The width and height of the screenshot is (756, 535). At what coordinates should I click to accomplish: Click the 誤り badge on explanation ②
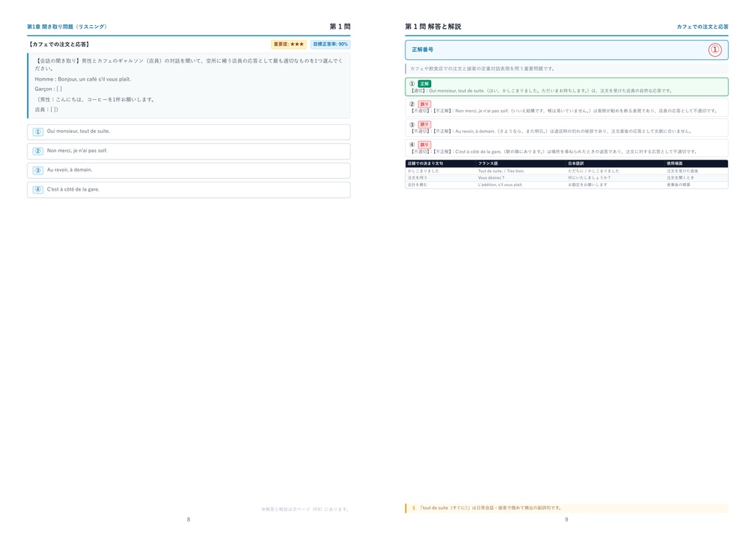(x=425, y=103)
